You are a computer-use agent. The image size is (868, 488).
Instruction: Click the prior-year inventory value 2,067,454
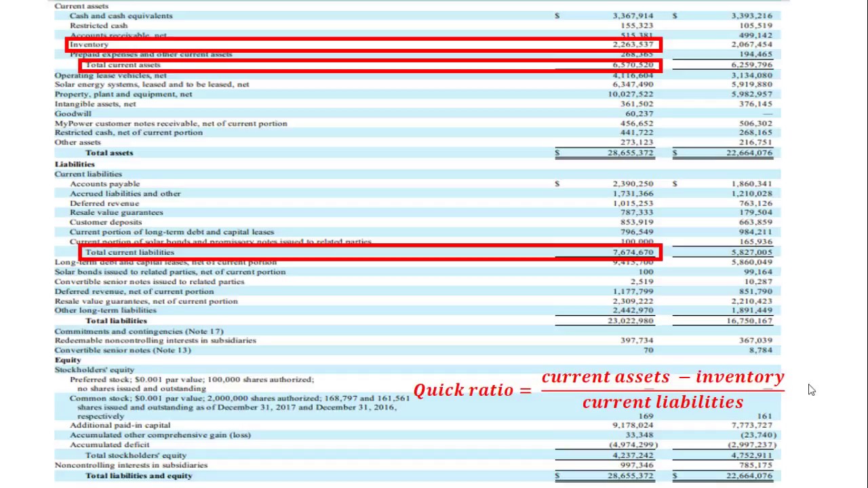click(751, 45)
